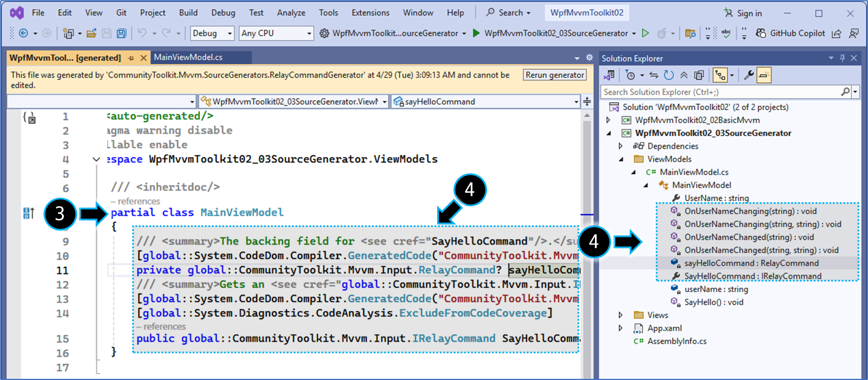Click the New Project toolbar icon
This screenshot has height=380, width=868.
click(68, 34)
